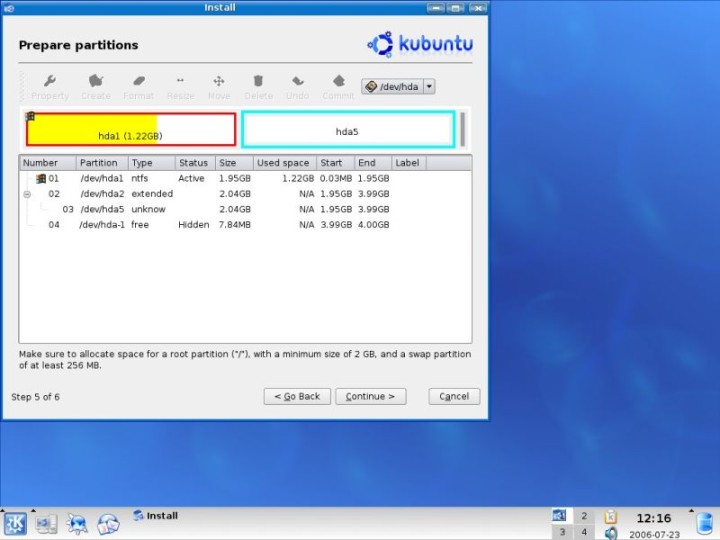Sort by the Used space column header
Viewport: 720px width, 540px height.
point(283,163)
